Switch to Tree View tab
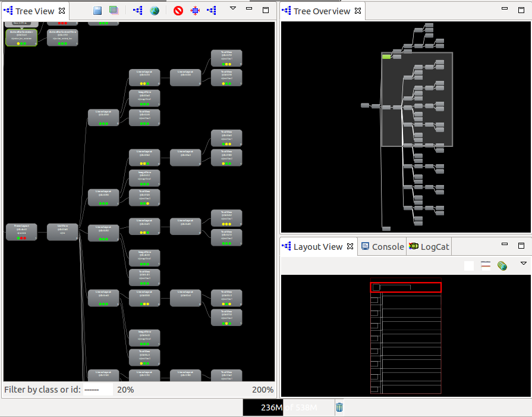The height and width of the screenshot is (417, 532). click(34, 11)
